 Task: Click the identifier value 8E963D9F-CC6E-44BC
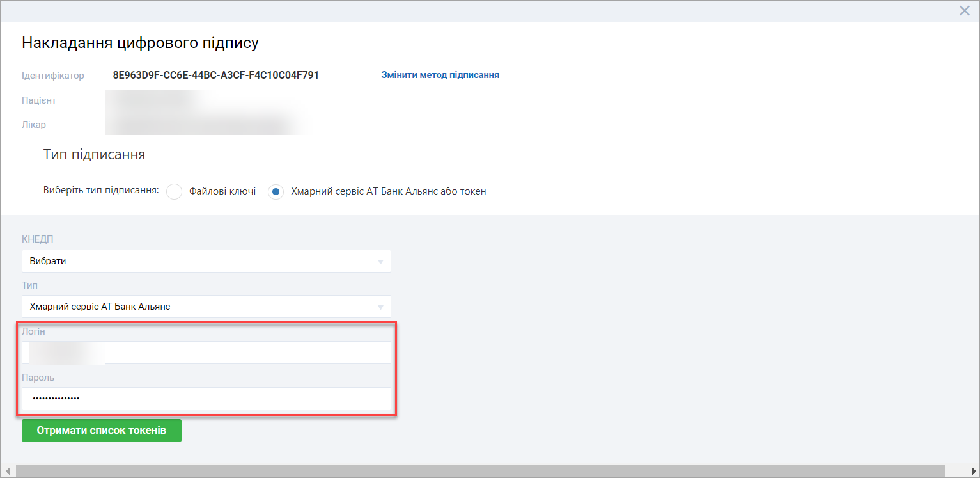tap(215, 76)
